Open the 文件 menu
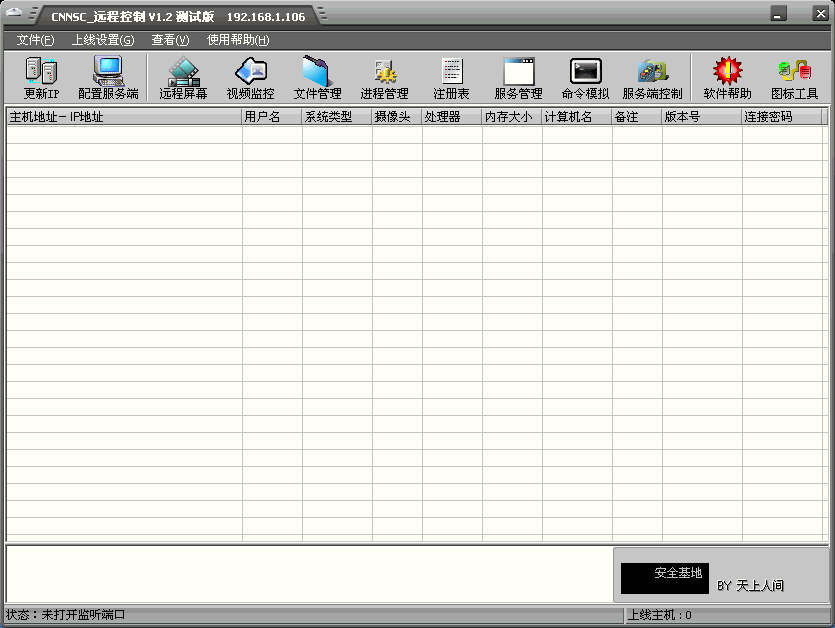 click(x=32, y=40)
